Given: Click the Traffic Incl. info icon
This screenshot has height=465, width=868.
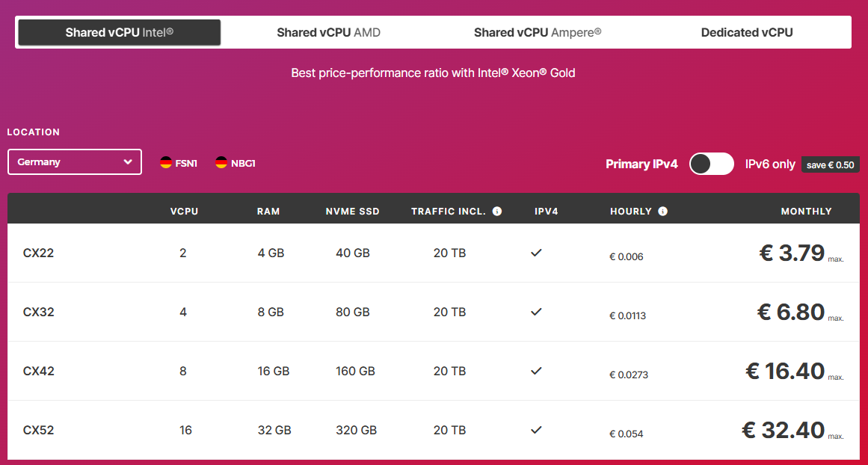Looking at the screenshot, I should pos(497,211).
